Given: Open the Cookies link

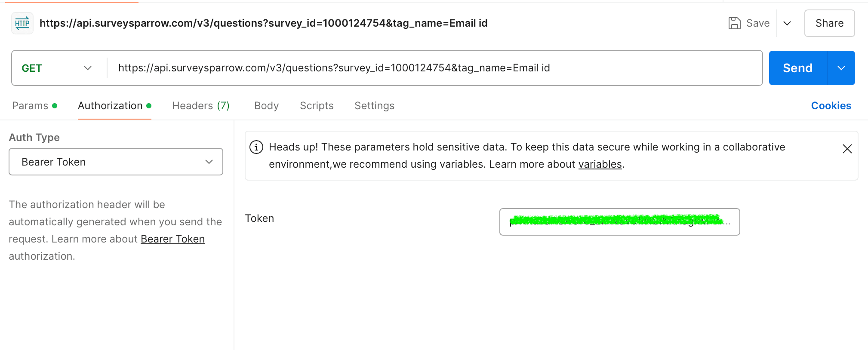Looking at the screenshot, I should coord(831,106).
